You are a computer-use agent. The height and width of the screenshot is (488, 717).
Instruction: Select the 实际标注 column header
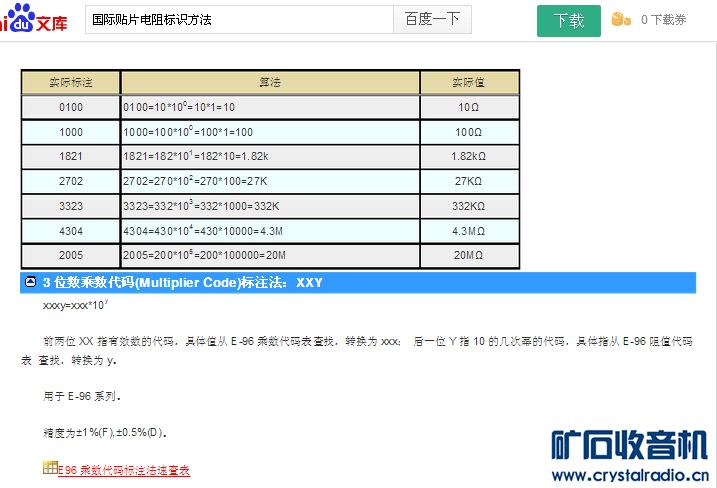point(71,82)
